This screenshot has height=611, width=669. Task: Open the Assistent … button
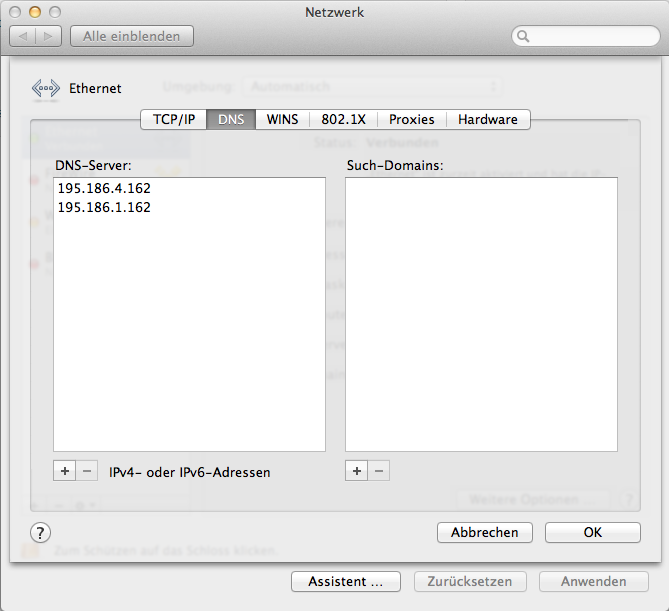346,582
